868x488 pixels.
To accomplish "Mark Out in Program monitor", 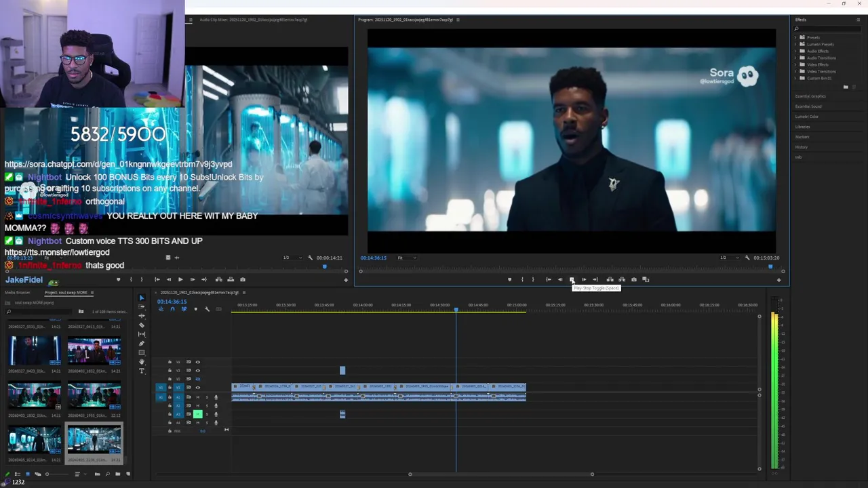I will pyautogui.click(x=533, y=279).
